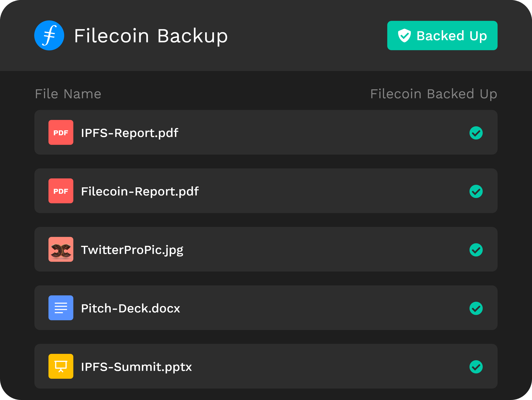Click the shield icon inside Backed Up button
The width and height of the screenshot is (532, 400).
(x=404, y=35)
